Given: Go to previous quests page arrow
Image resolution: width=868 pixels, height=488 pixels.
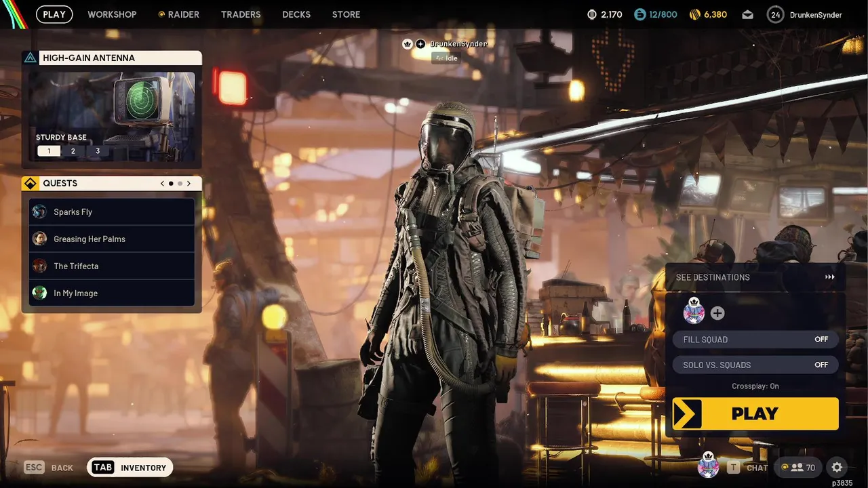Looking at the screenshot, I should [162, 183].
